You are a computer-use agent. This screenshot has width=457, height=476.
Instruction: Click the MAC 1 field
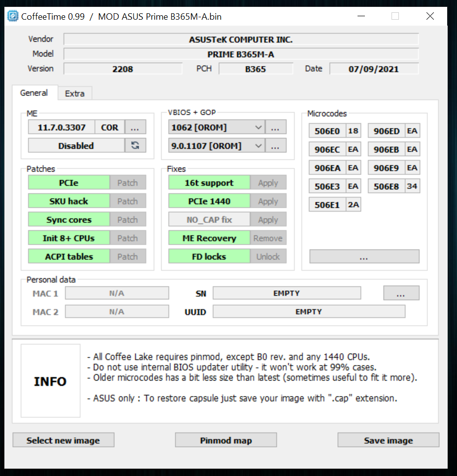click(117, 293)
